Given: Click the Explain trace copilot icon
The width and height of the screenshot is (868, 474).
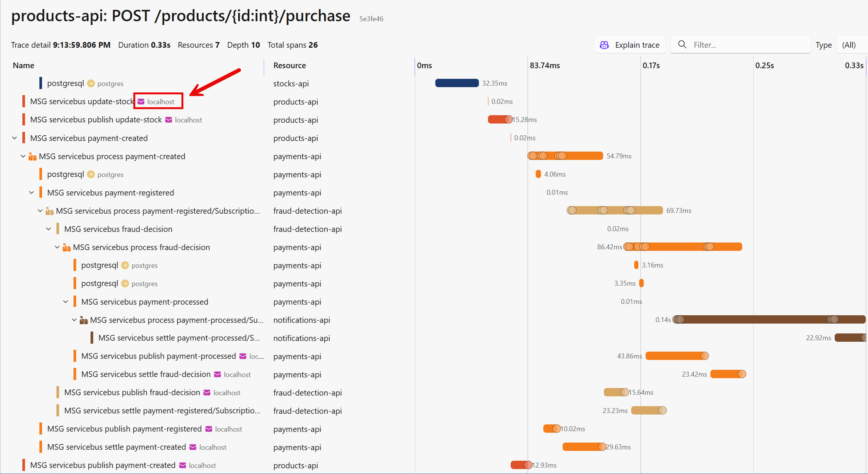Looking at the screenshot, I should coord(604,45).
